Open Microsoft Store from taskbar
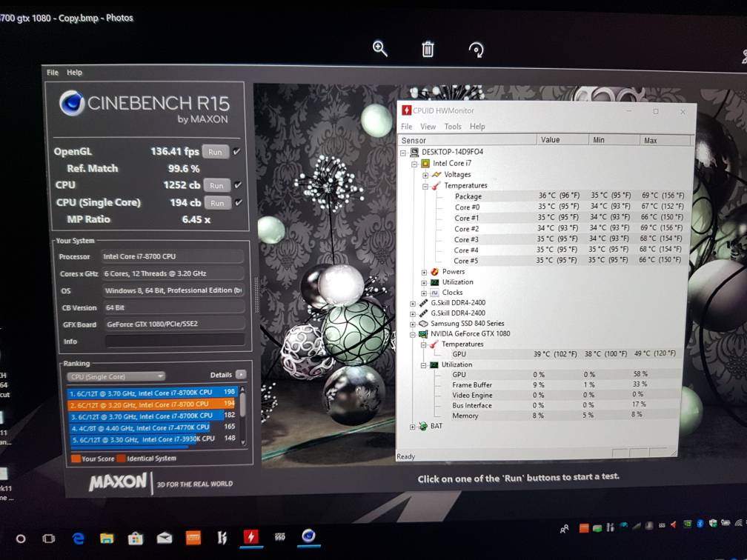 (x=136, y=538)
